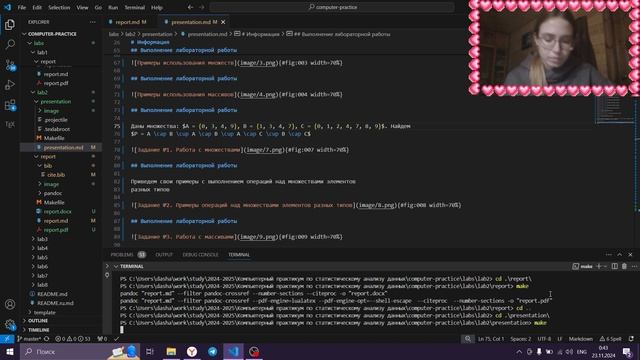640x360 pixels.
Task: Maximize the bottom panel size
Action: (x=620, y=254)
